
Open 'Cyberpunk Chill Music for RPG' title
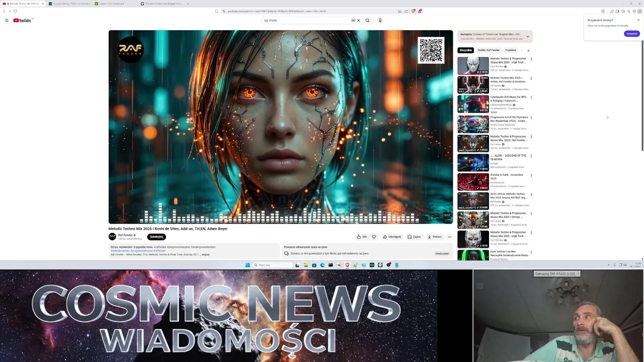[508, 99]
